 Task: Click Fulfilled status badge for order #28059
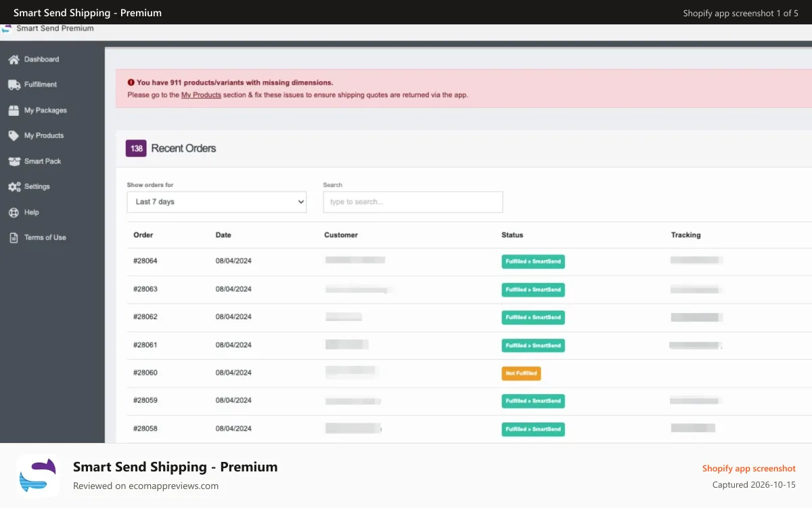[533, 401]
